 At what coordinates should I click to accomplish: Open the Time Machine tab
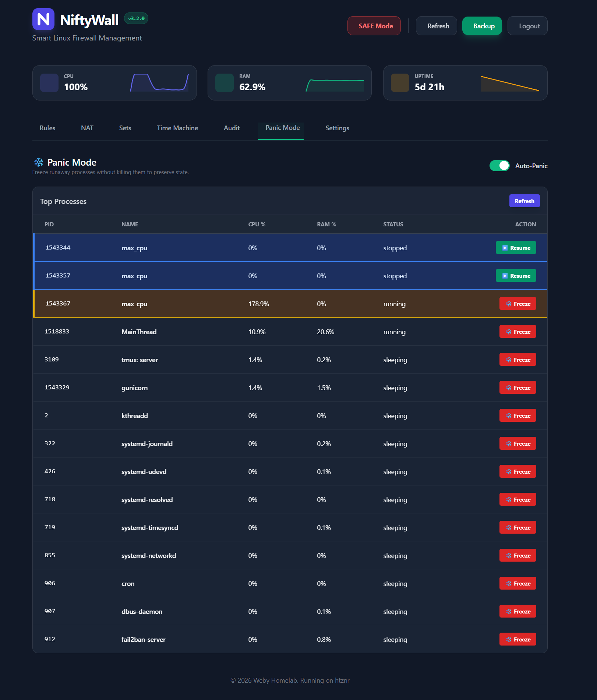[x=177, y=128]
